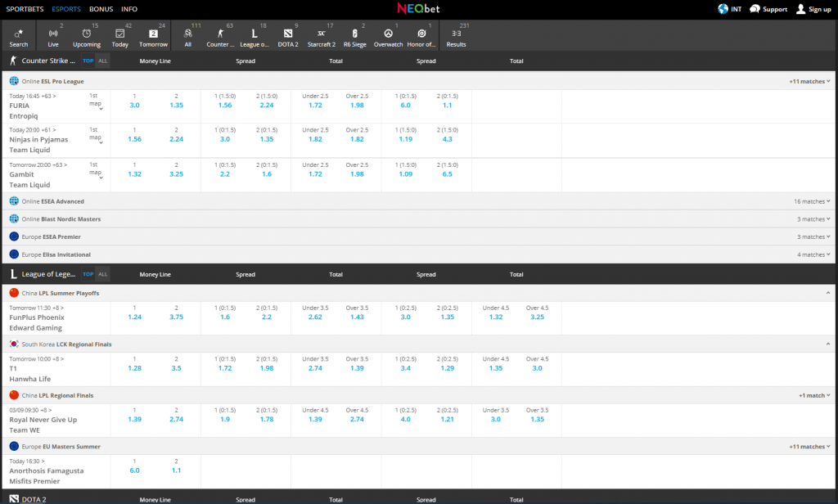The width and height of the screenshot is (838, 504).
Task: Switch Counter Strike section to ALL
Action: pyautogui.click(x=103, y=61)
